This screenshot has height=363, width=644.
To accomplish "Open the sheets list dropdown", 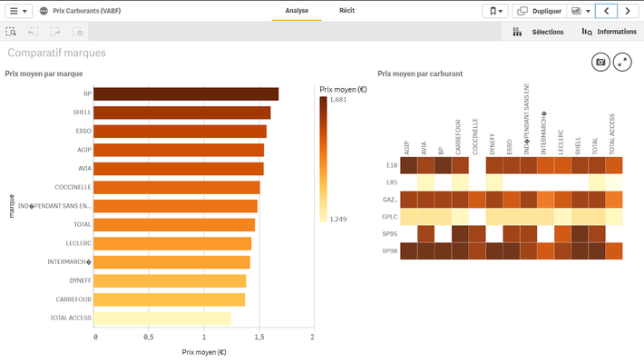I will click(581, 11).
